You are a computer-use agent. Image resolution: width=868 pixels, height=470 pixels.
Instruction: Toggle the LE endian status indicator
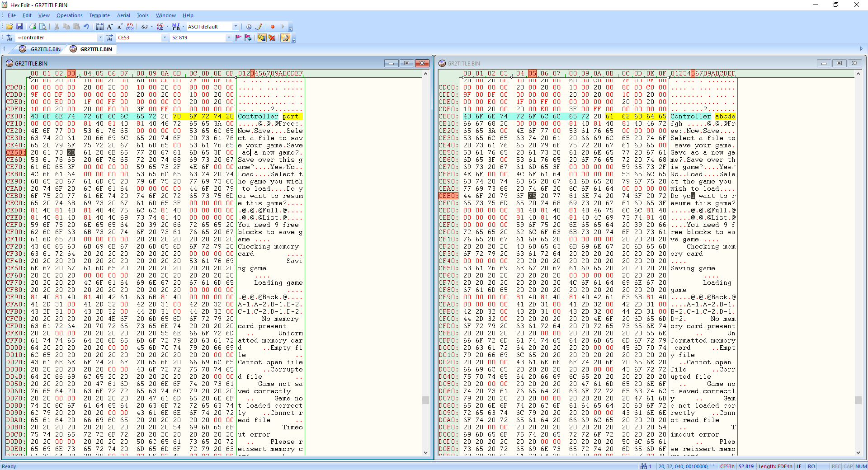click(x=799, y=466)
